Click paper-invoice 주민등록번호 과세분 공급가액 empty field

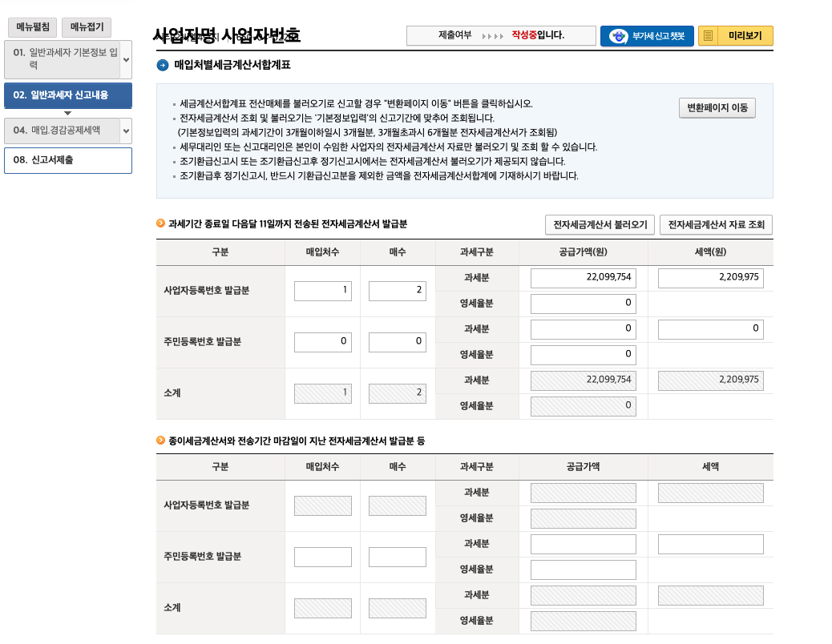(584, 545)
